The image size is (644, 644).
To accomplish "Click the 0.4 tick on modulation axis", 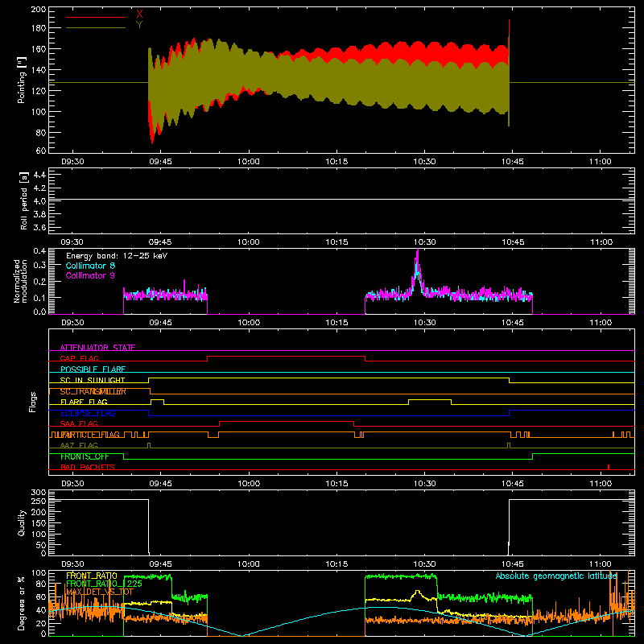I will tap(39, 251).
